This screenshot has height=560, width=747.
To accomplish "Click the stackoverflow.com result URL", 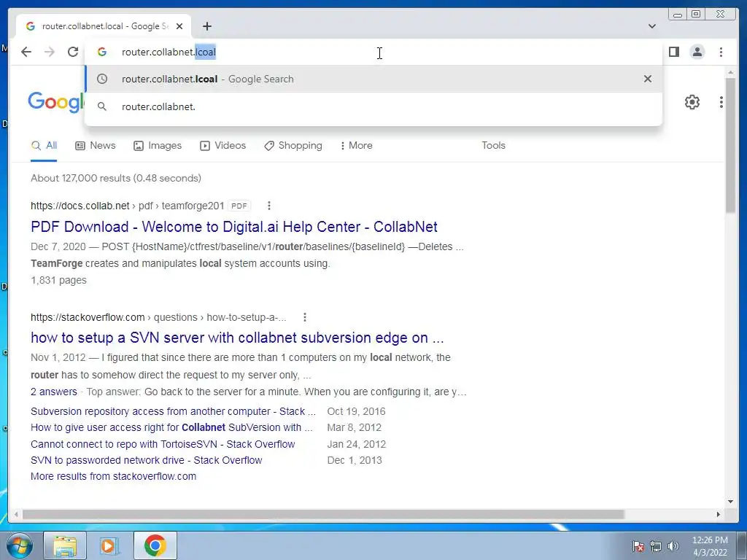I will tap(158, 317).
